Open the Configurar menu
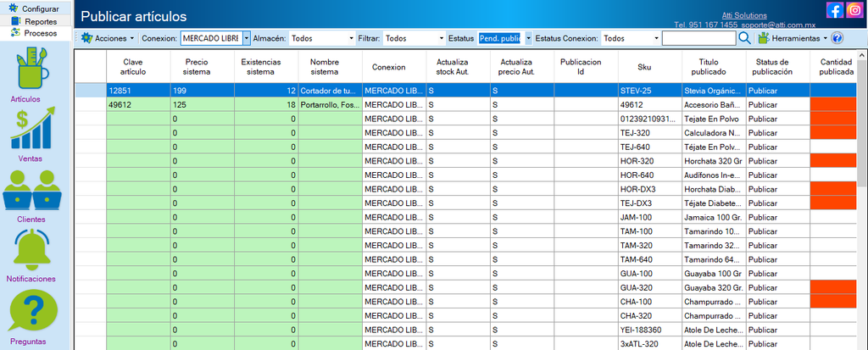 point(41,8)
